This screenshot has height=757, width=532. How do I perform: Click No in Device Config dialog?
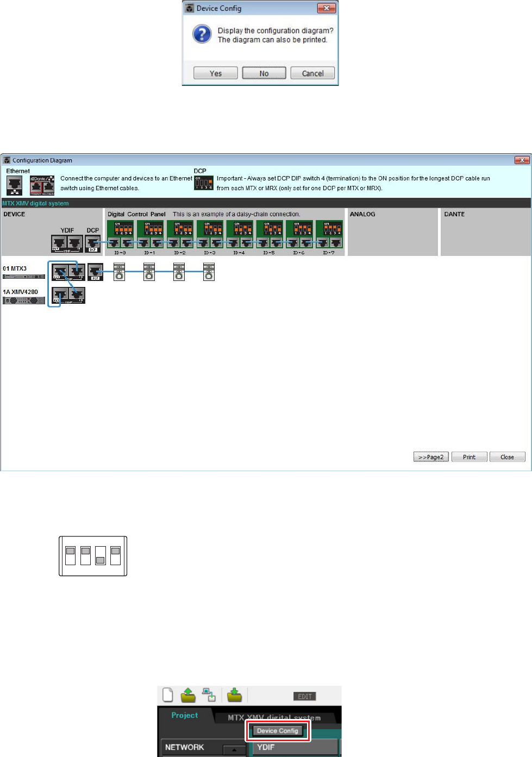(x=264, y=73)
